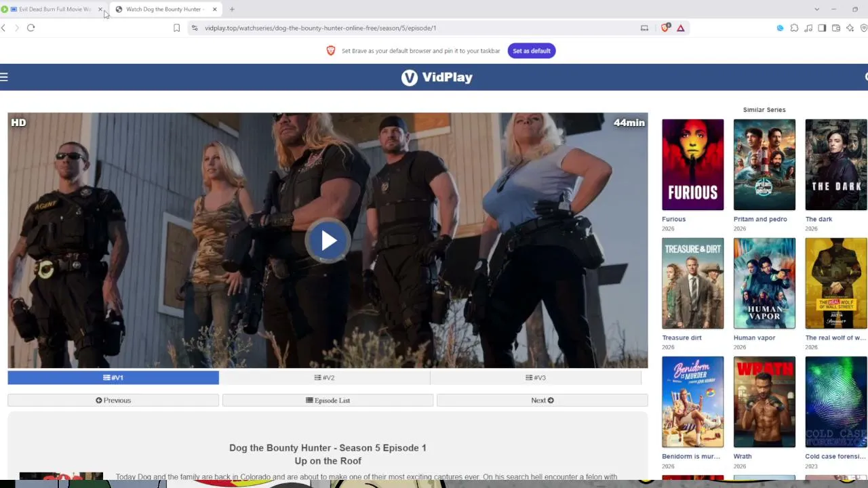Open the Pritam and Pedro poster
Screen dimensions: 868x488
pos(764,165)
